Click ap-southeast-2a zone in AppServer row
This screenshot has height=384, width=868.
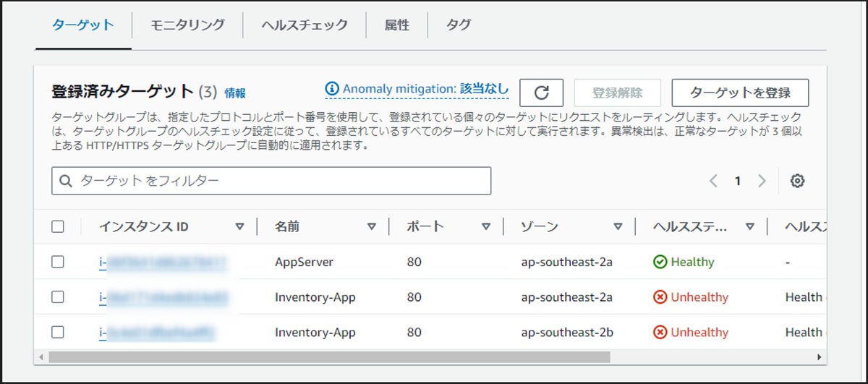(x=567, y=262)
